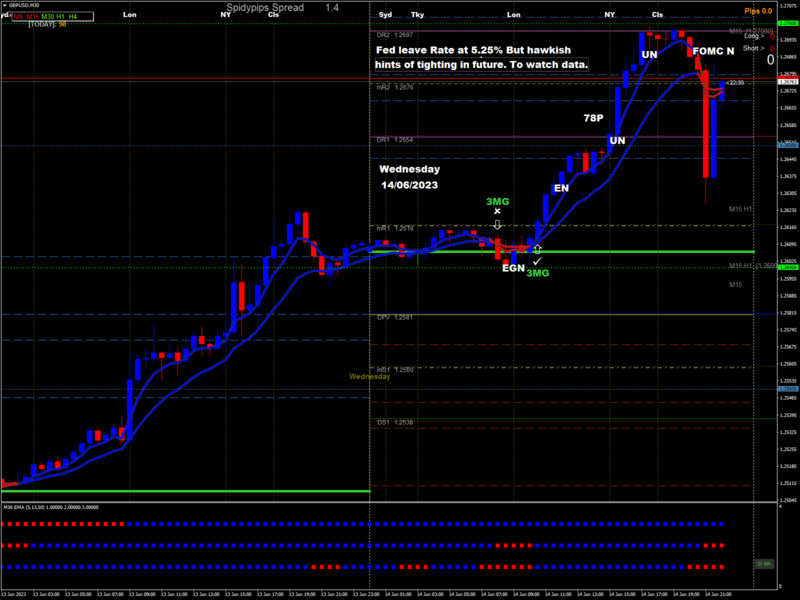Click the green 1.27000 price tag
This screenshot has width=800, height=600.
coord(788,23)
